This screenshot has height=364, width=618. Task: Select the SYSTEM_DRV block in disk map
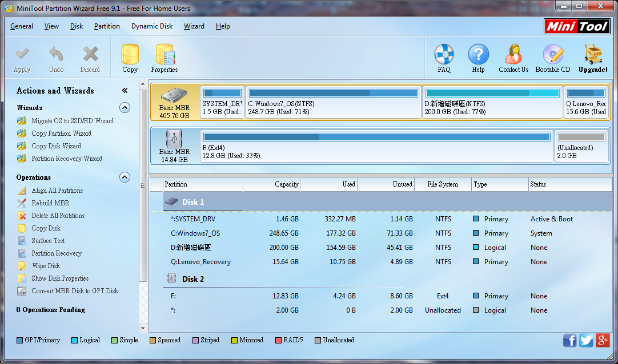pos(222,102)
